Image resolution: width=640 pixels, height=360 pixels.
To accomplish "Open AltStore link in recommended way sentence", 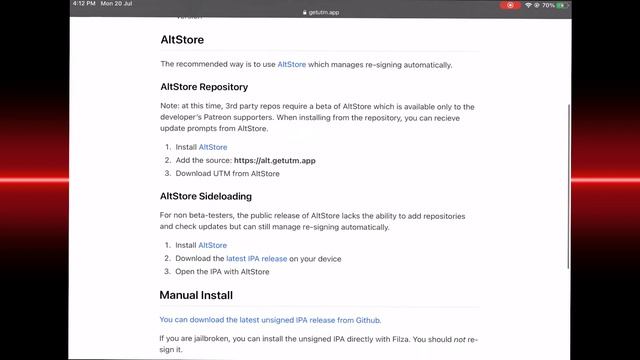I will click(291, 64).
